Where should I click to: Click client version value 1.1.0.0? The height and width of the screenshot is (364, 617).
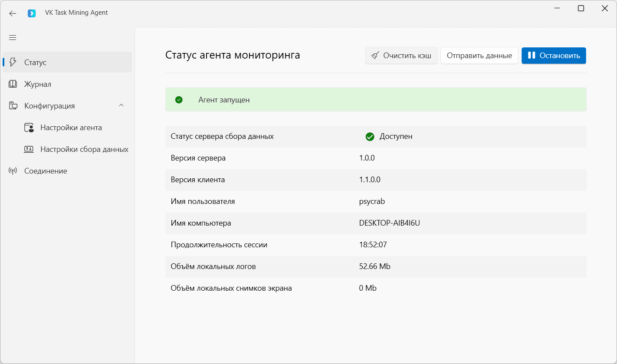coord(370,180)
